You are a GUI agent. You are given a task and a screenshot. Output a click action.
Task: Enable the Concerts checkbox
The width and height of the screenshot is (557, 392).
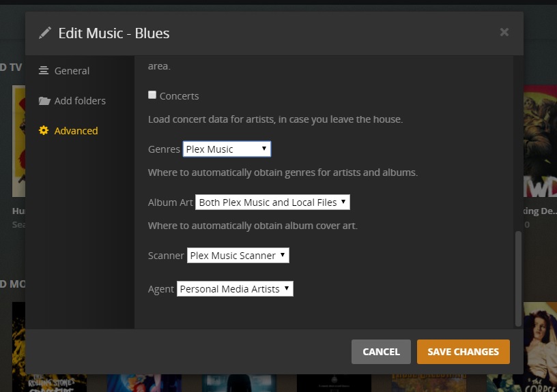click(152, 95)
